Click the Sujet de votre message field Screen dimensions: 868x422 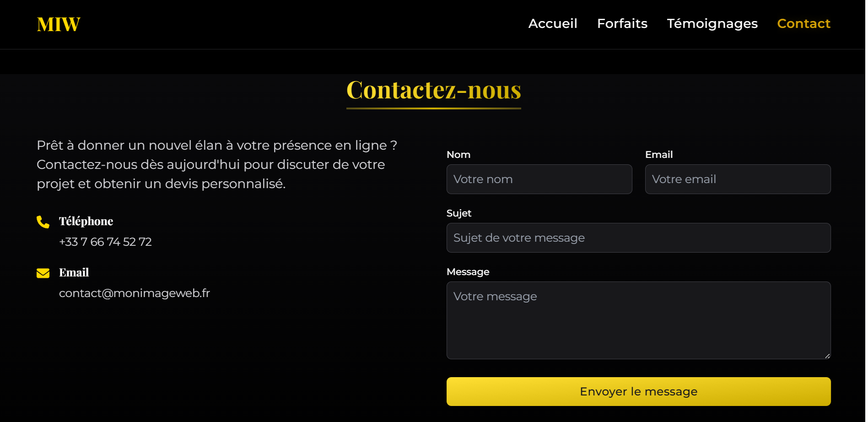click(x=638, y=238)
